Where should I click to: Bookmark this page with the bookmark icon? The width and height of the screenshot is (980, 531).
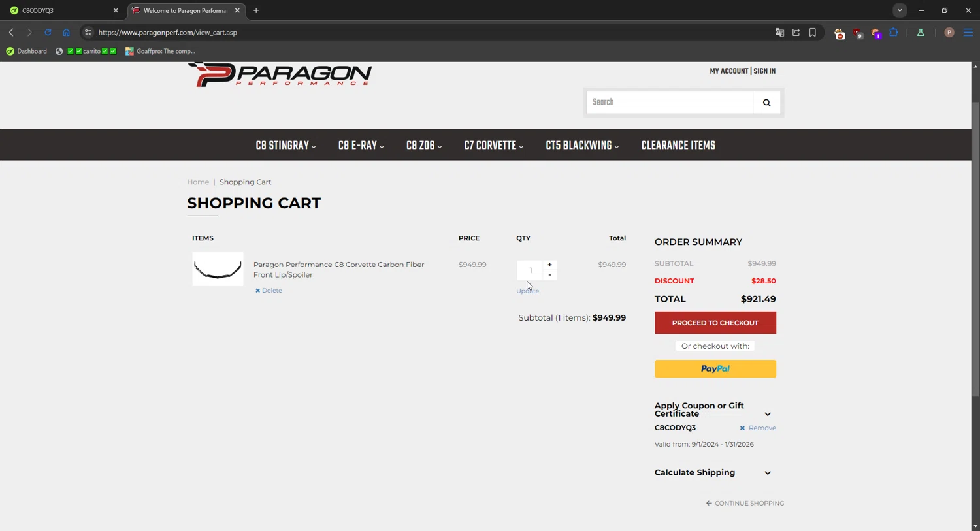813,32
